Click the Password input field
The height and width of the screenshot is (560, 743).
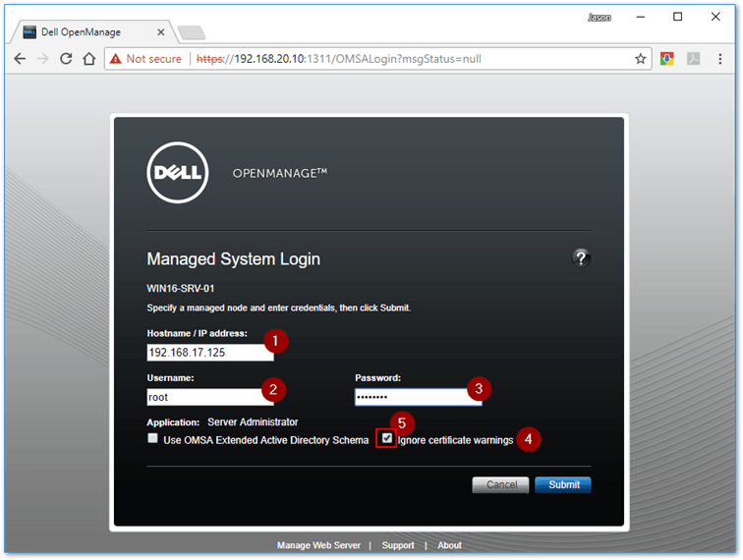click(418, 397)
